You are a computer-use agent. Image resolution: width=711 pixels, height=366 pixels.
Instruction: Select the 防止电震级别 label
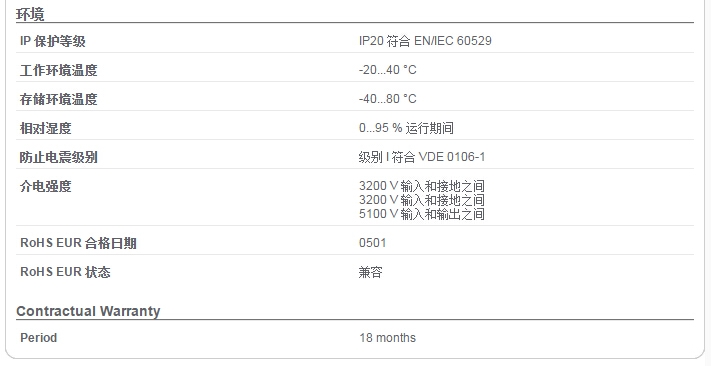tap(58, 157)
